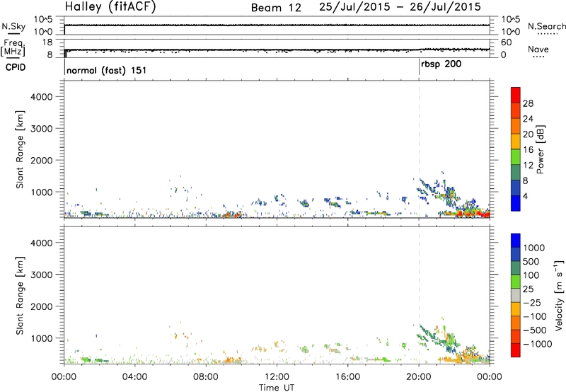Click the "Velocity [m s⁻¹]" colorbar title
The image size is (566, 392).
tap(559, 295)
